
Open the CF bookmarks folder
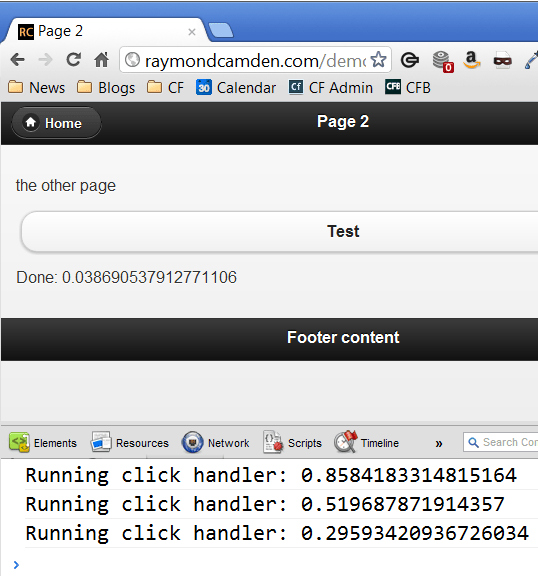click(x=165, y=88)
